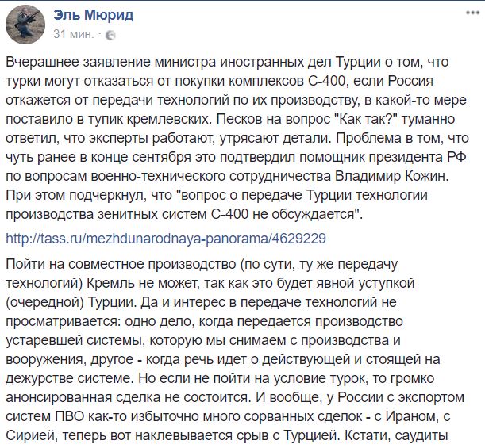
Task: Click the abbreviation 'ПВО' in the text
Action: coord(70,416)
